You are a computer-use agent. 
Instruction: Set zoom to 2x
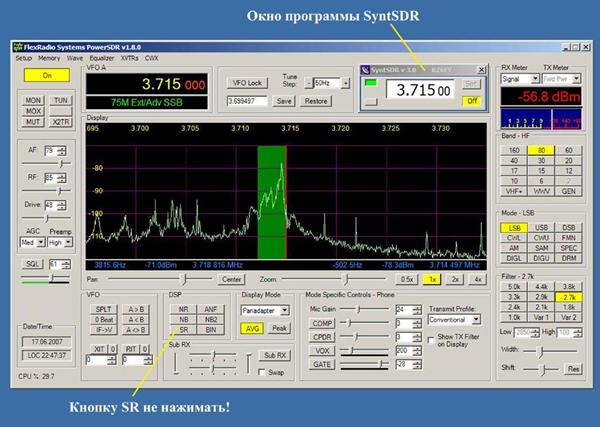coord(455,279)
